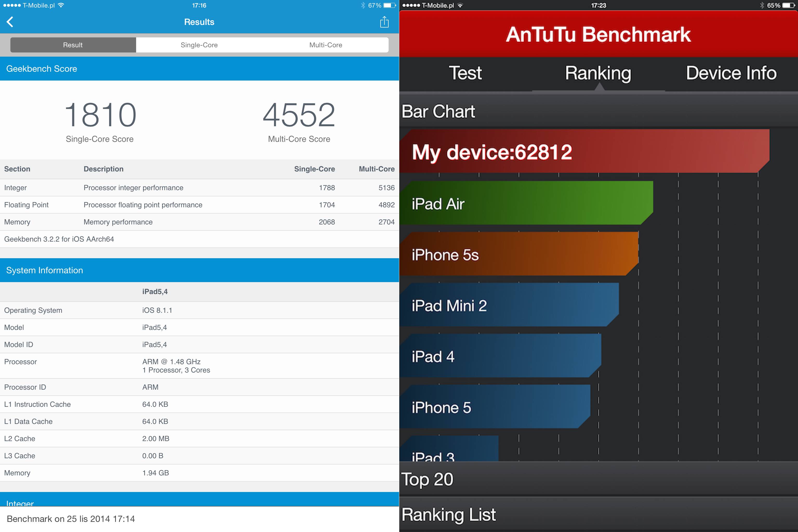The width and height of the screenshot is (798, 532).
Task: Tap the Benchmark on 25 lis 2014 footer
Action: tap(199, 519)
